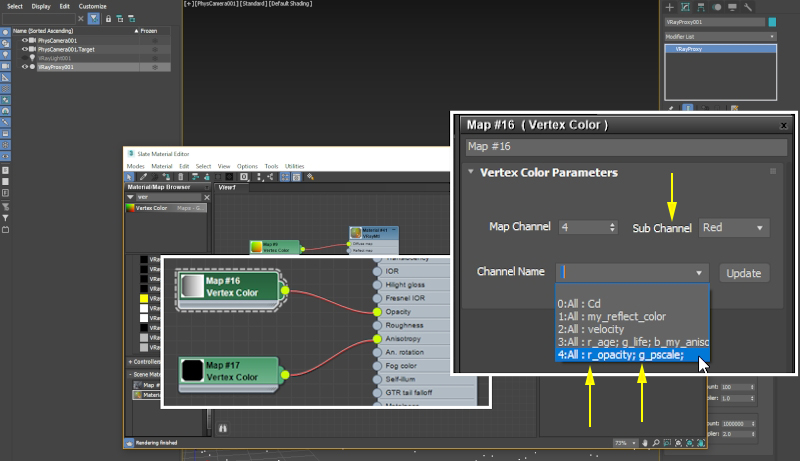Toggle frozen state of PhysCamera001.Target

[x=154, y=49]
